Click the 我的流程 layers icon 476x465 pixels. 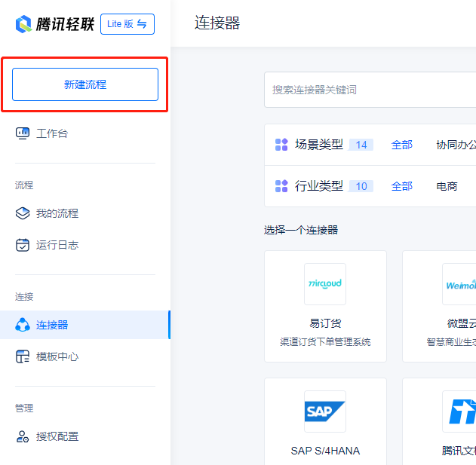(x=23, y=213)
